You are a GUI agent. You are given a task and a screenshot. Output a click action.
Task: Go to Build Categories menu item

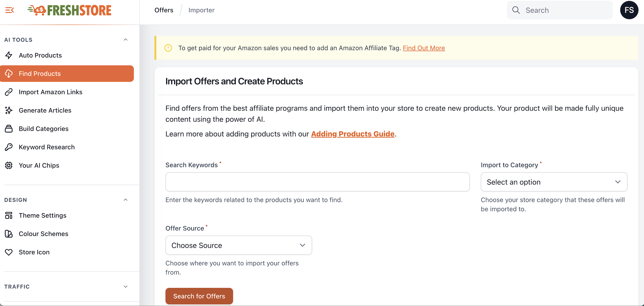click(x=43, y=129)
